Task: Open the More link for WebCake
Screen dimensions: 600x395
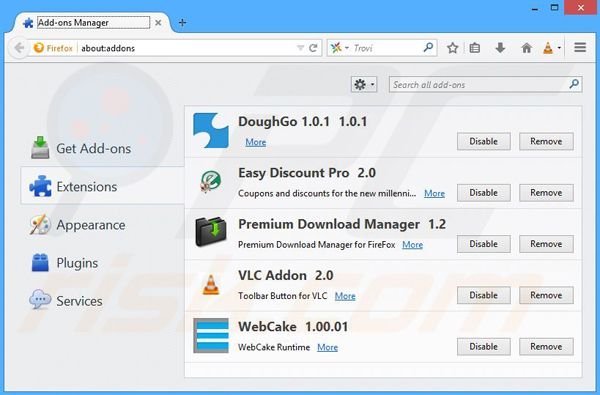Action: [328, 347]
